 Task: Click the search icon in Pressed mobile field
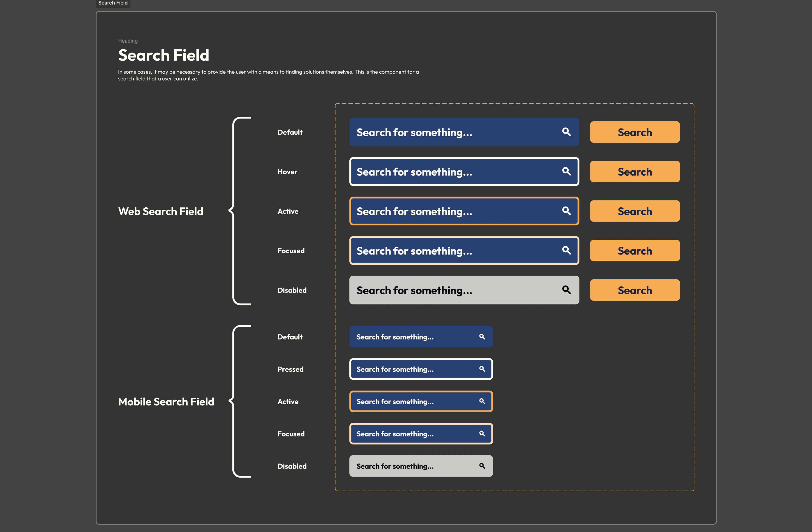pyautogui.click(x=482, y=369)
